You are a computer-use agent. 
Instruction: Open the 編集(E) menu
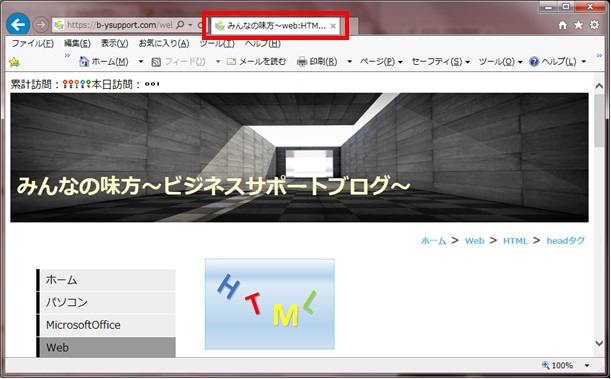tap(77, 43)
